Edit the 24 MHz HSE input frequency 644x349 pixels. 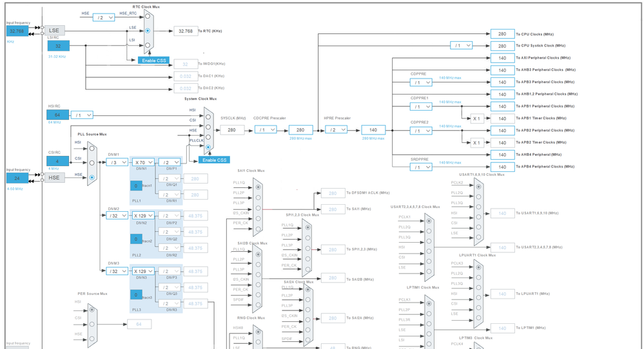coord(17,178)
